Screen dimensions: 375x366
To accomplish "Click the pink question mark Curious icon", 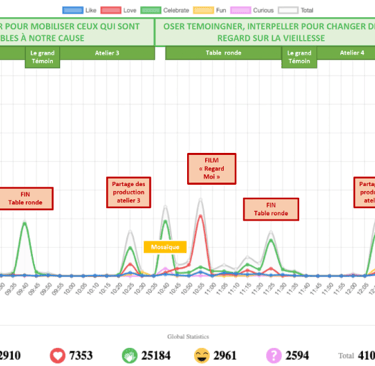I will click(x=274, y=356).
